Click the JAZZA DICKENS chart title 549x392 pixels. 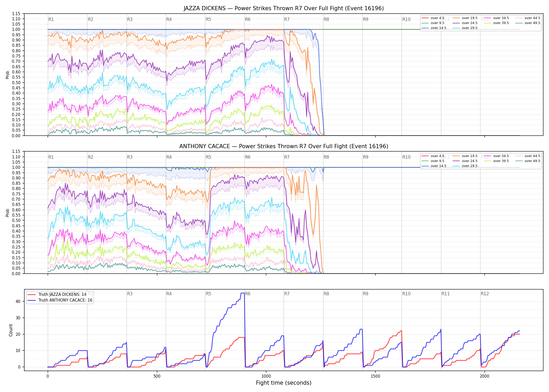pos(284,8)
